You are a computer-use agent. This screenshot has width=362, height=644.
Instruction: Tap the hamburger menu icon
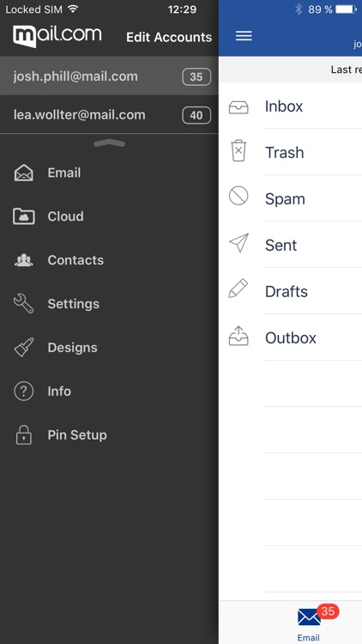[244, 36]
